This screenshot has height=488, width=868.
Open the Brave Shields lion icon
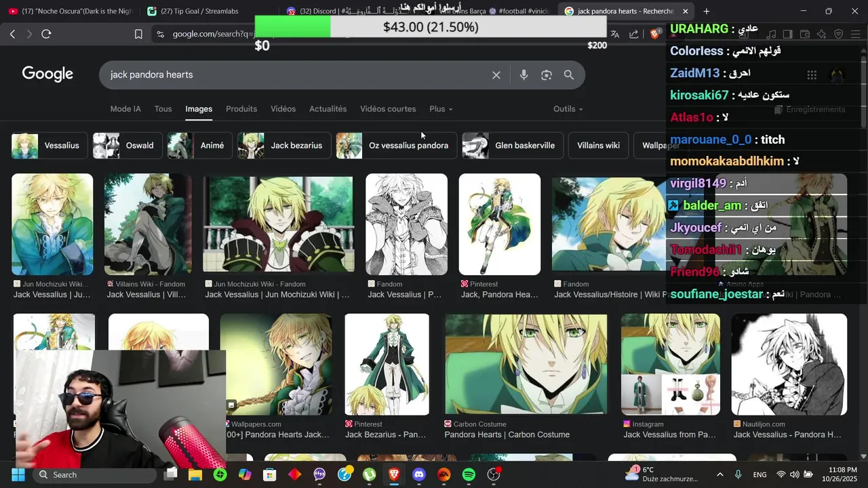(x=654, y=34)
